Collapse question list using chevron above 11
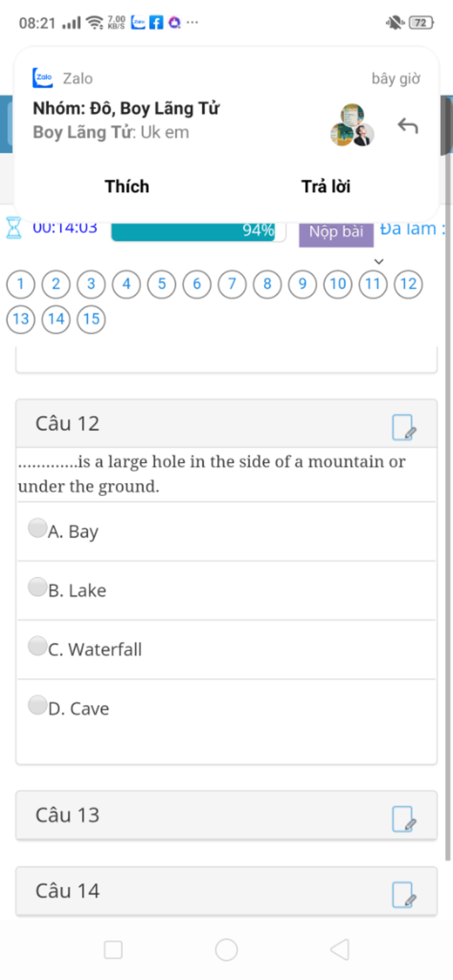The width and height of the screenshot is (453, 980). [379, 261]
